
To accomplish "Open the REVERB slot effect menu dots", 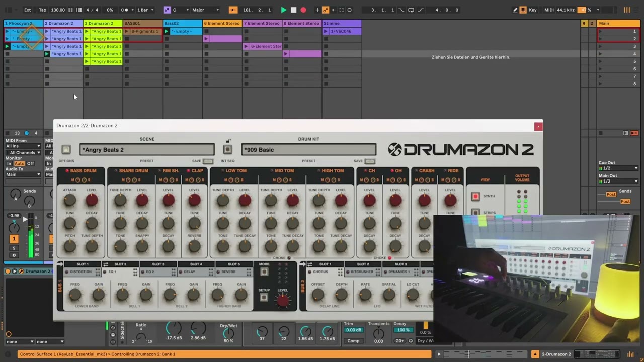I will (249, 272).
